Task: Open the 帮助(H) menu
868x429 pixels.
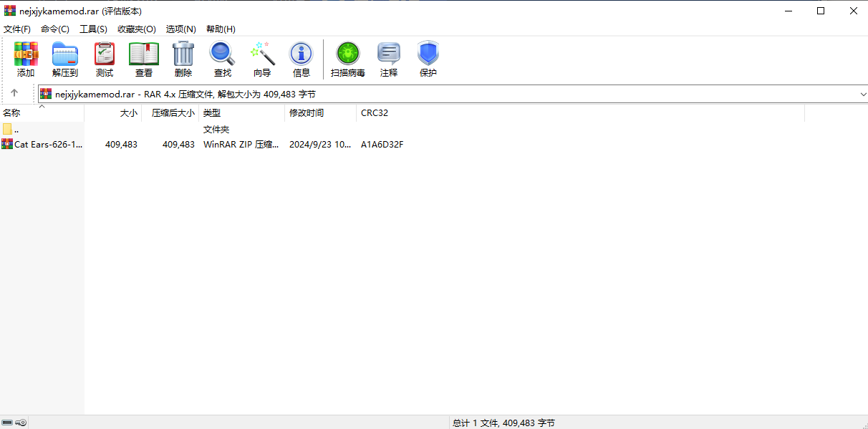Action: [221, 29]
